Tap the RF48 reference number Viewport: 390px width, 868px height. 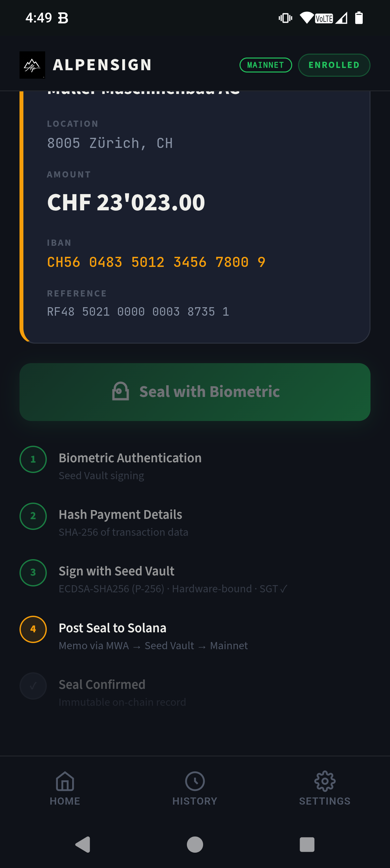coord(138,312)
